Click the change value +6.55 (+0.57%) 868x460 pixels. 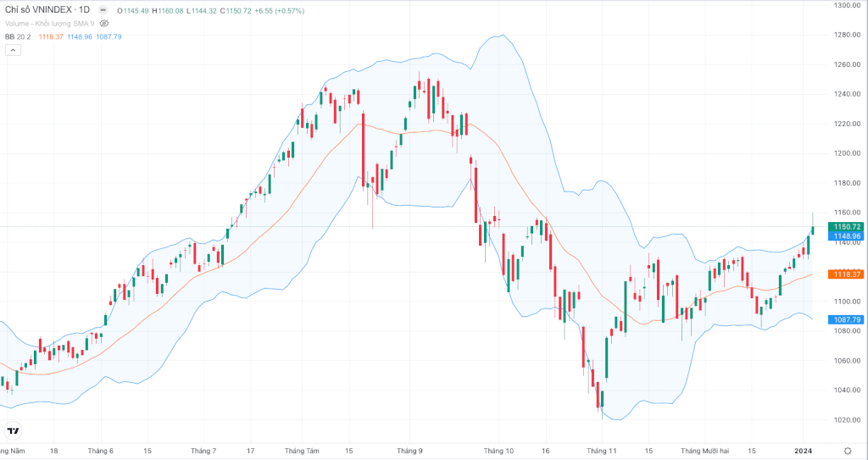pos(280,10)
